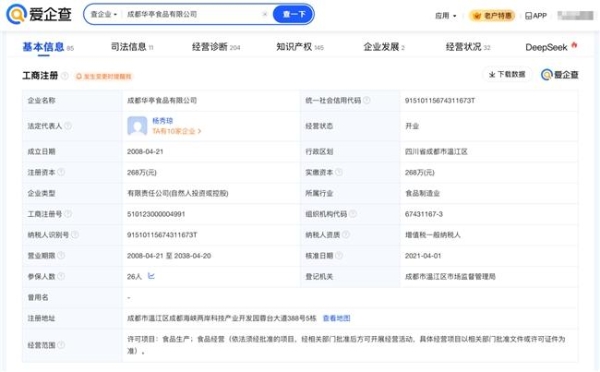Screen dimensions: 600x372
Task: Open legal representative 杨秀琼 link
Action: tap(163, 121)
